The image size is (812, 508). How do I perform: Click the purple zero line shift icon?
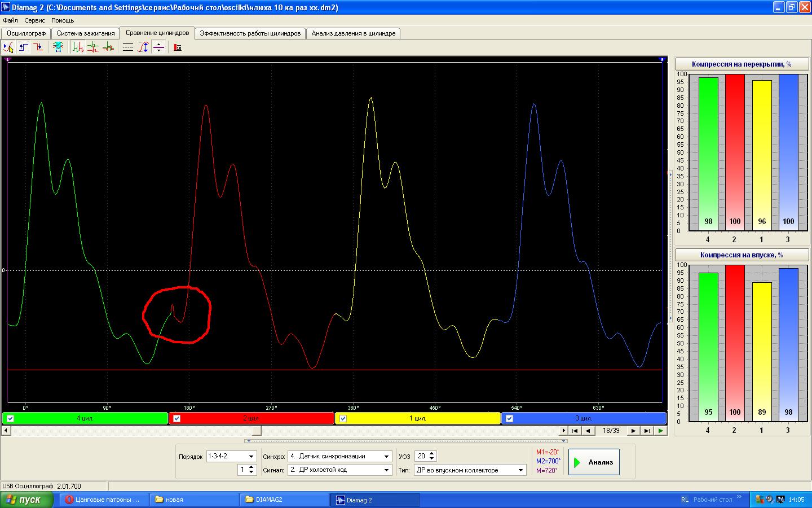pyautogui.click(x=158, y=47)
